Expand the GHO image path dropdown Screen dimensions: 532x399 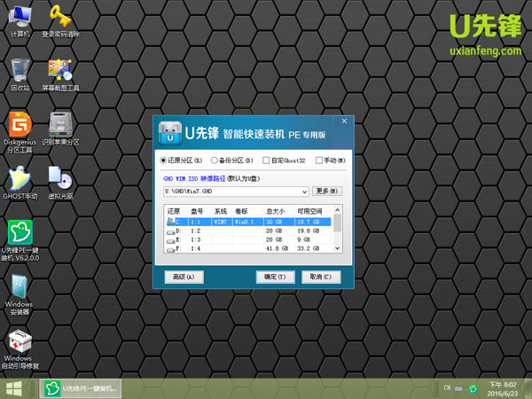pos(303,191)
